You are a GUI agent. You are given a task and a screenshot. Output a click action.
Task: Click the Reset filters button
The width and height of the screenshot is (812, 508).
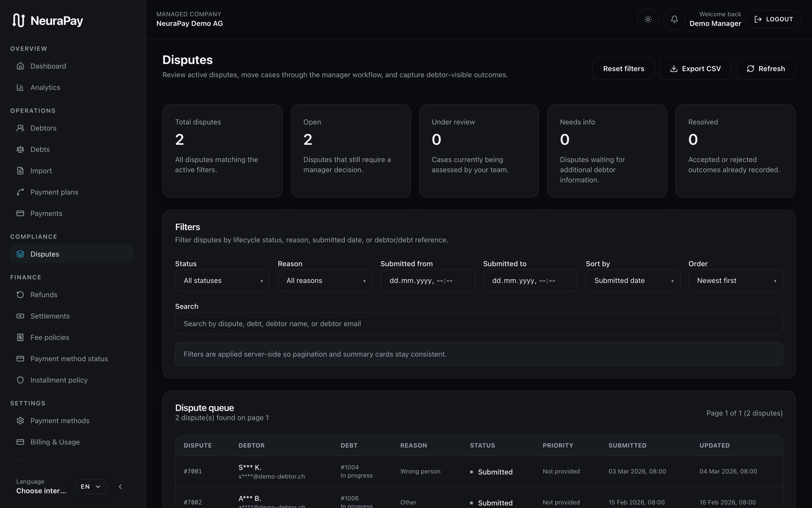click(x=623, y=69)
